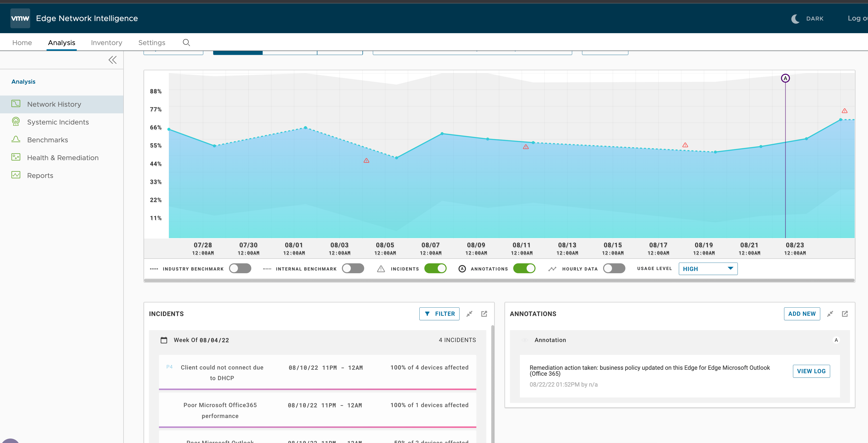Click the Analysis tab in navigation

tap(62, 42)
